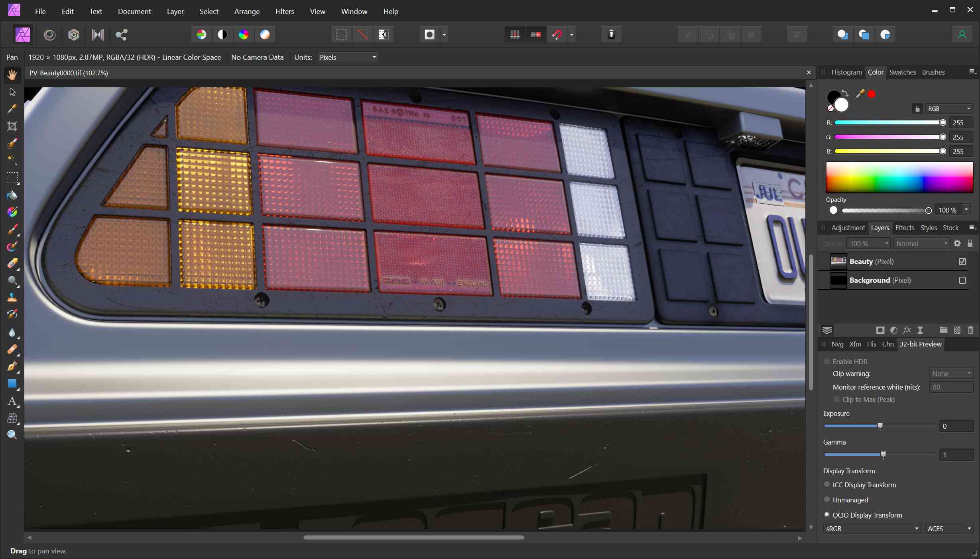This screenshot has width=980, height=559.
Task: Open the blend mode dropdown showing Normal
Action: click(x=921, y=243)
